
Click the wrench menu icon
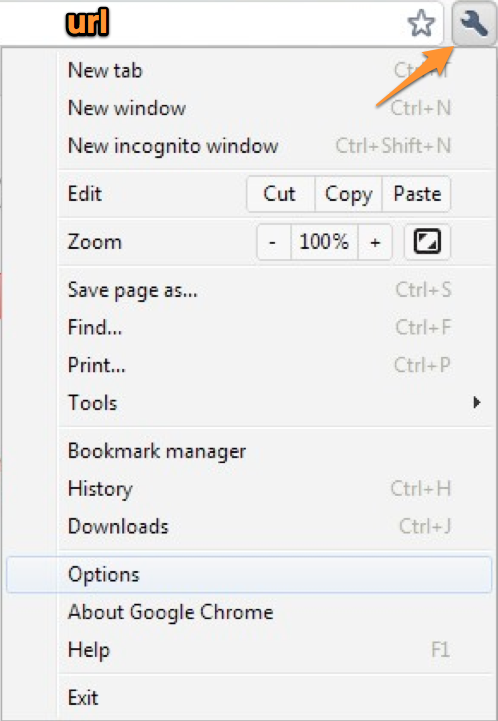tap(474, 23)
